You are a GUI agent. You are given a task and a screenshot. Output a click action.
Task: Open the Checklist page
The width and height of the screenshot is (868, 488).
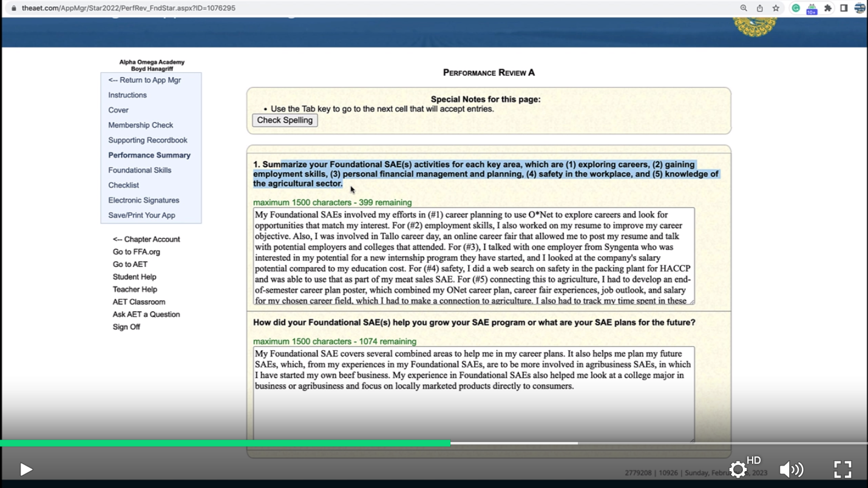coord(124,185)
